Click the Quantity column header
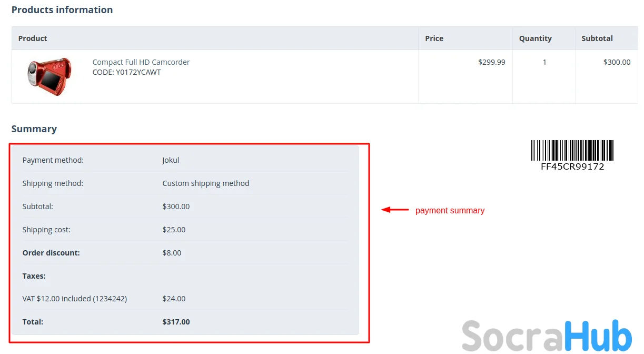644x354 pixels. 535,38
